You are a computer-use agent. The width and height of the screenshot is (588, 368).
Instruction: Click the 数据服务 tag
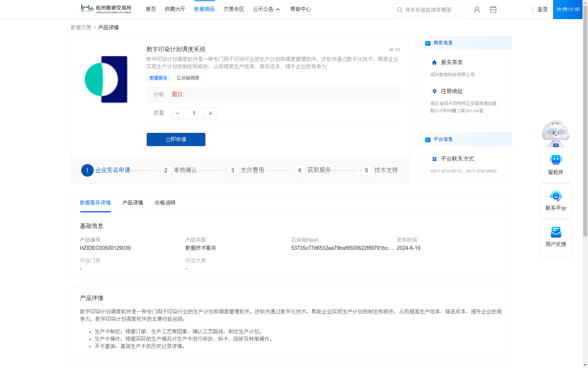[x=158, y=78]
